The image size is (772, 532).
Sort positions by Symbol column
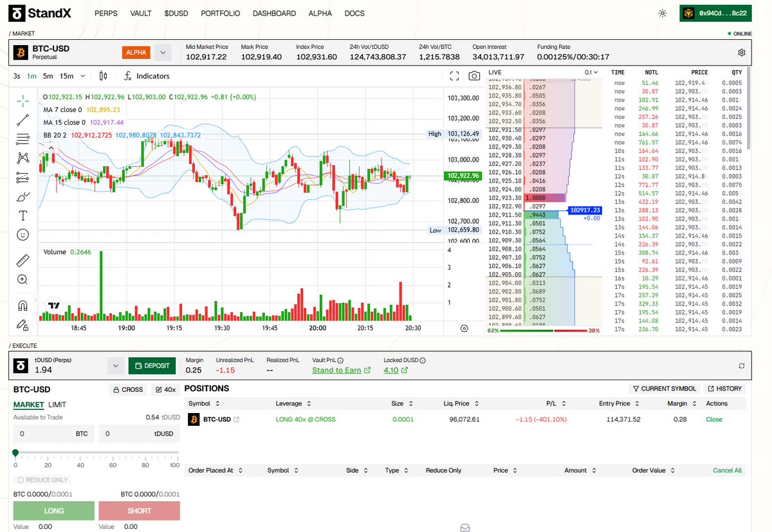203,403
